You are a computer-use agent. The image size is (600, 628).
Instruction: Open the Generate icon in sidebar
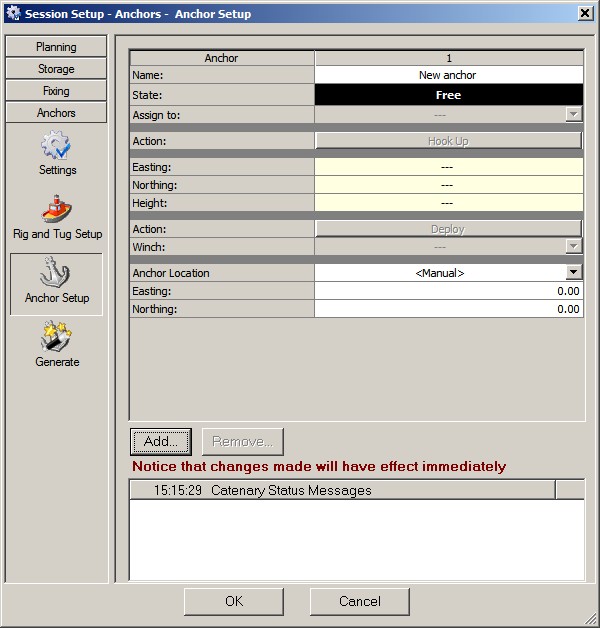click(57, 338)
